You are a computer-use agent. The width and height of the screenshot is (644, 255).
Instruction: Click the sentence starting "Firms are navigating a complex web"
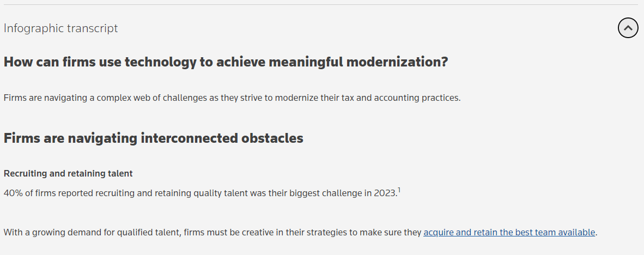click(232, 98)
